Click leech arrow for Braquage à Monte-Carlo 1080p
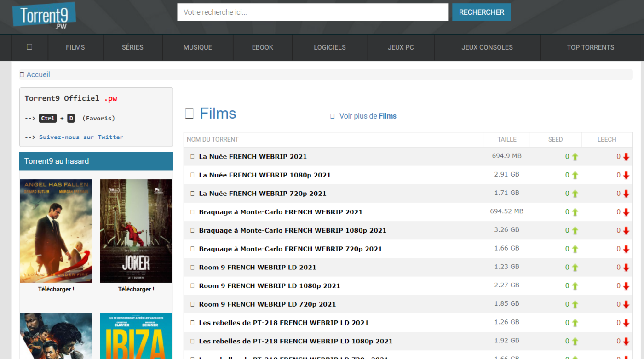Viewport: 644px width, 359px height. (626, 231)
